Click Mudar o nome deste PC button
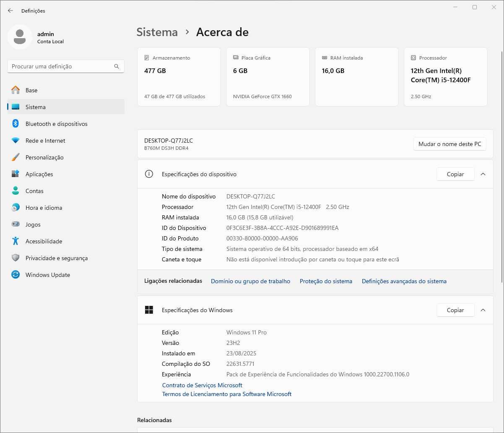Screen dimensions: 504x433 tap(450, 144)
